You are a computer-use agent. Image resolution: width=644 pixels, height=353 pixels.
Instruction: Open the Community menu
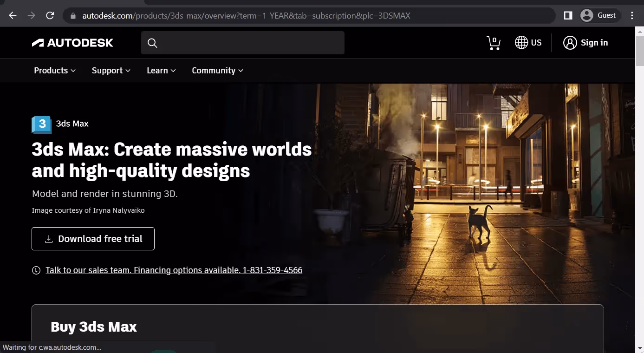point(217,71)
